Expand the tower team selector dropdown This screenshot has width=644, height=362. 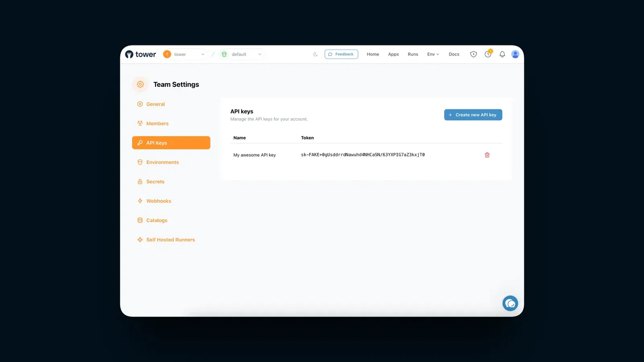(x=202, y=54)
